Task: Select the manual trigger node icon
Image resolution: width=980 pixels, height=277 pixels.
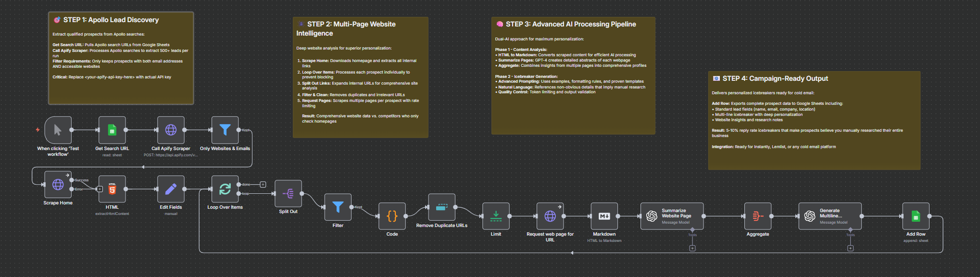Action: pos(58,130)
